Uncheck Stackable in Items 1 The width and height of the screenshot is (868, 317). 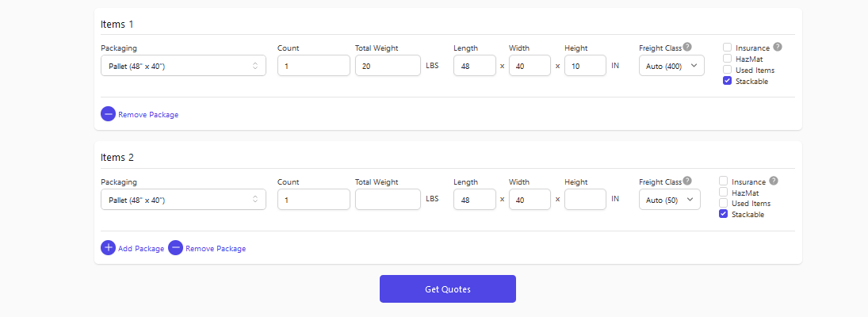click(x=728, y=81)
